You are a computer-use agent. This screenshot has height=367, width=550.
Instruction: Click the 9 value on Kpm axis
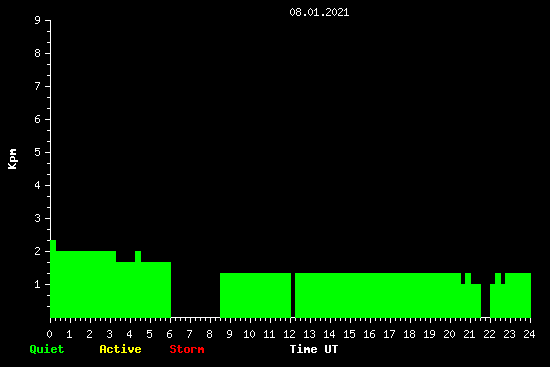38,20
